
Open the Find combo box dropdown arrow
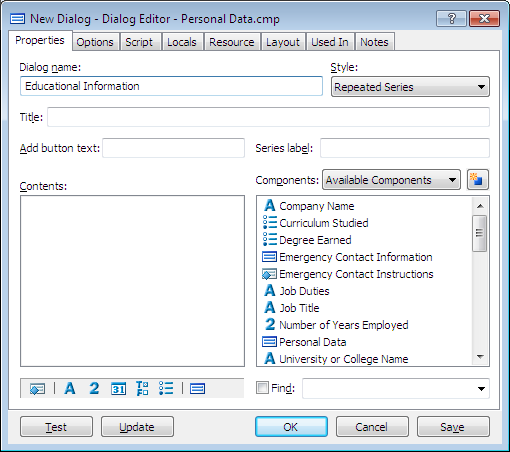[481, 389]
